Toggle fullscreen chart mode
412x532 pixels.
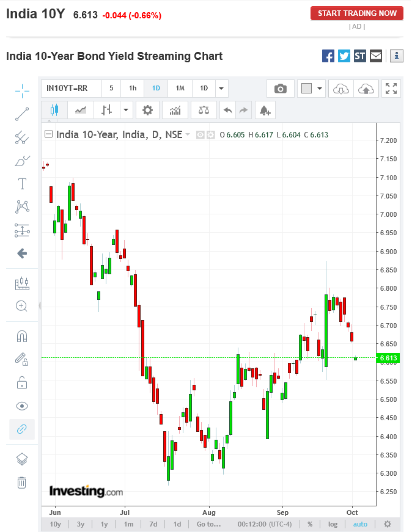tap(391, 89)
